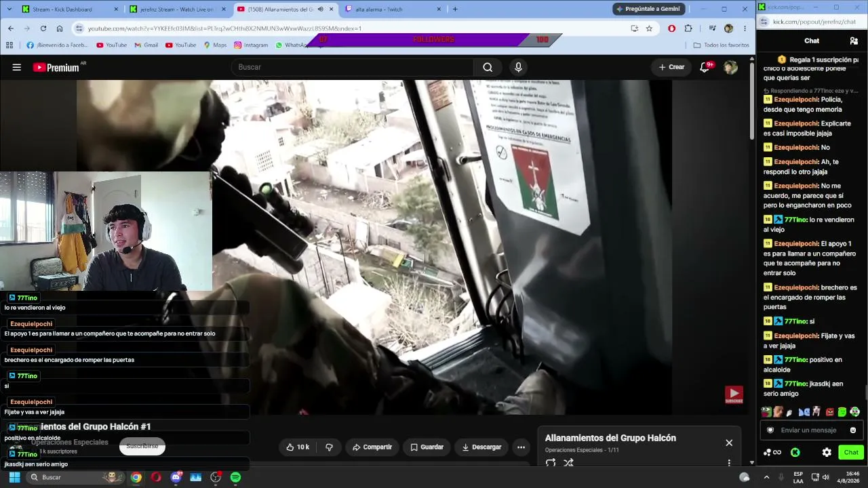Close the Allanamientos playlist panel
The image size is (868, 488).
pos(729,443)
